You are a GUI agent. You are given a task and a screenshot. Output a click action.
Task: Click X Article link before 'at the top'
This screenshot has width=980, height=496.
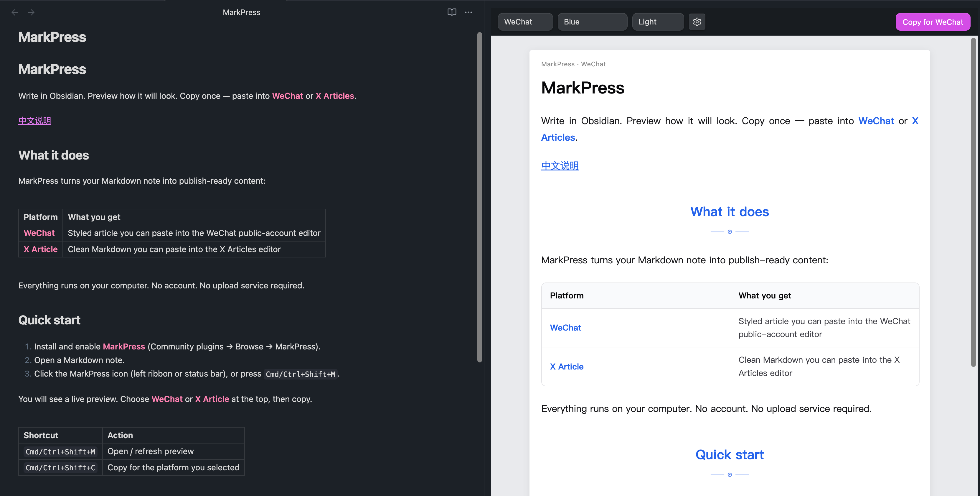212,399
